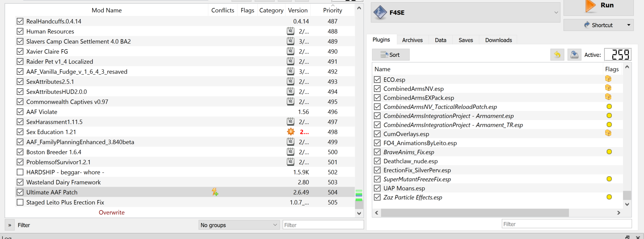The image size is (644, 239).
Task: Uncheck Wasteland Dairy Framework mod
Action: pos(20,182)
